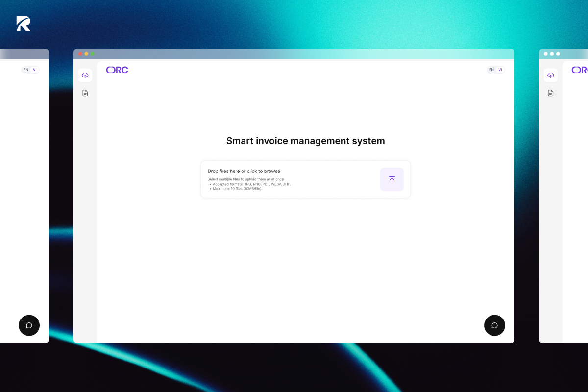Maximize the center window with the green dot
The image size is (588, 392).
click(93, 54)
